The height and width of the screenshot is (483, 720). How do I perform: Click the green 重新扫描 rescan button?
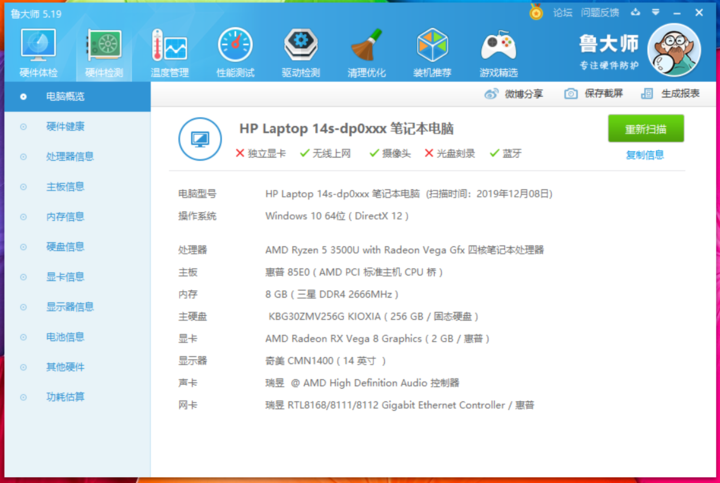(646, 129)
